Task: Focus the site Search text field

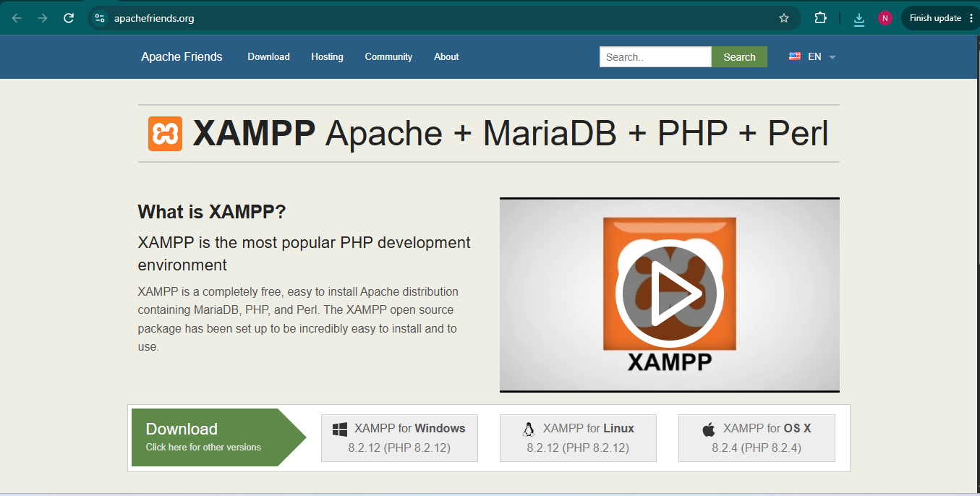Action: (655, 57)
